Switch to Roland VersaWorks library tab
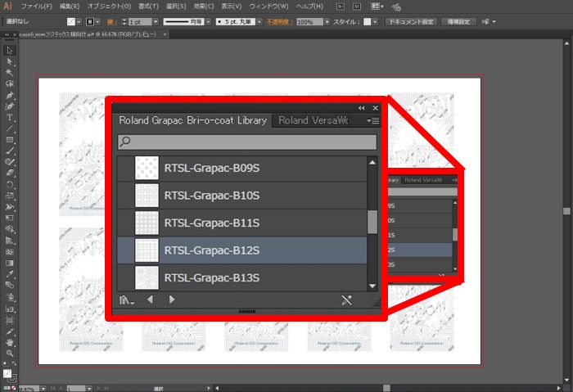Image resolution: width=573 pixels, height=392 pixels. coord(314,120)
